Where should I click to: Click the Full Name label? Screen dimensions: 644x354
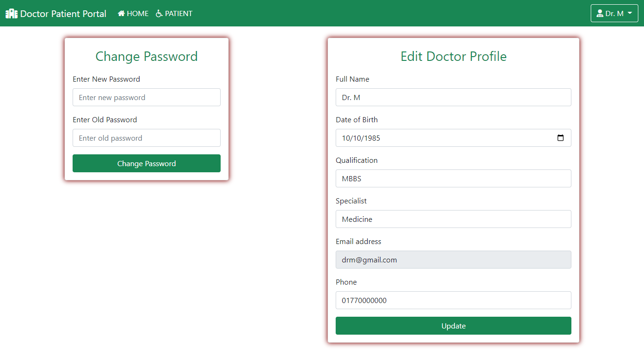(x=353, y=79)
